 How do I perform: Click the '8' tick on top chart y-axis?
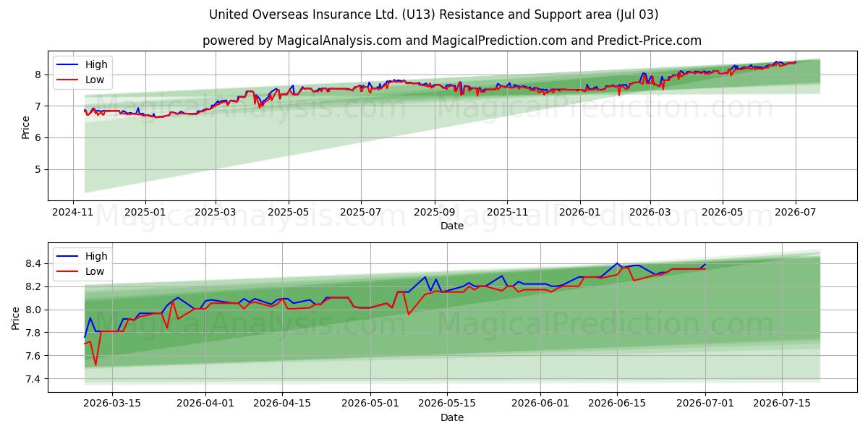pos(39,75)
